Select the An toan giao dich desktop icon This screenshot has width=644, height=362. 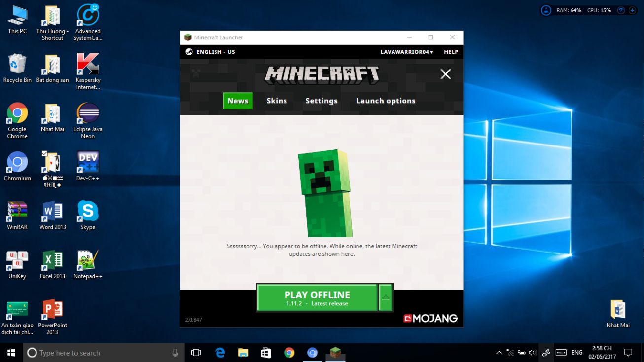click(17, 317)
